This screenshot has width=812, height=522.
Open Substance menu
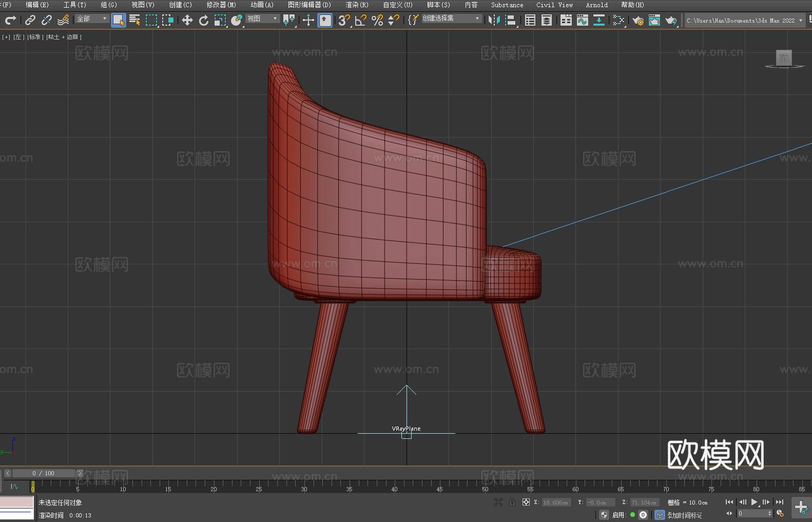click(507, 5)
